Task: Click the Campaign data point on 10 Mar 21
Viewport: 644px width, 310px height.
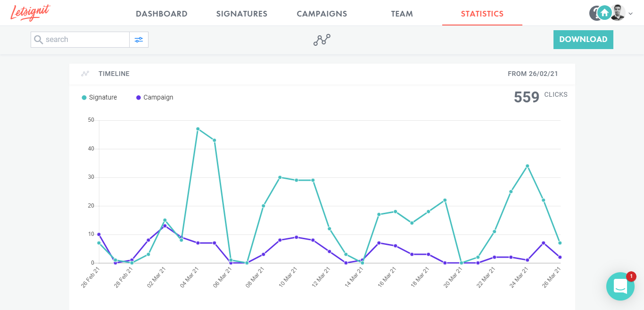Action: coord(296,237)
